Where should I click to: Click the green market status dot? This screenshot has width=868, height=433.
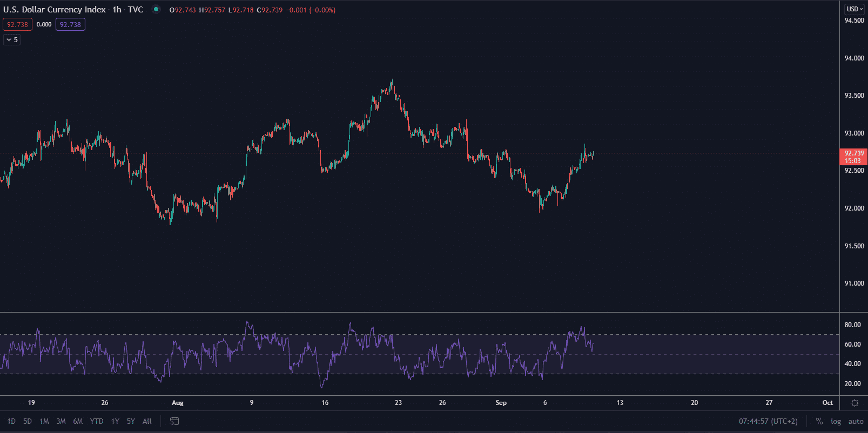(x=156, y=9)
